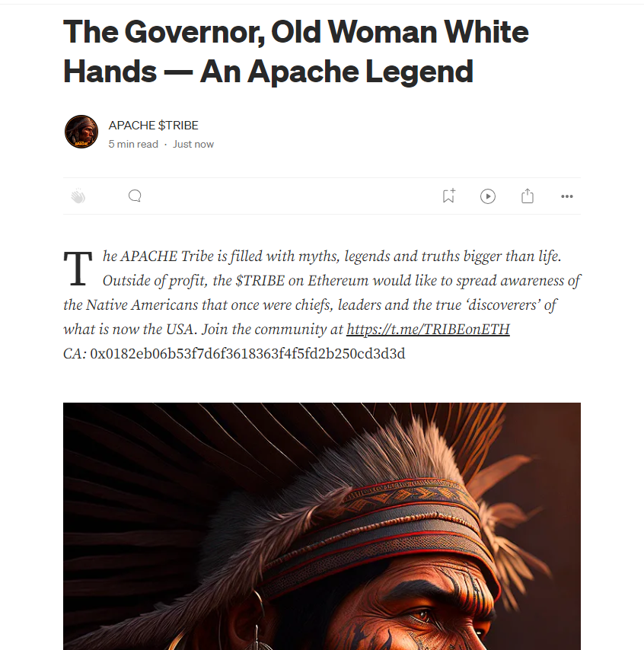Play the article audio listen button
The width and height of the screenshot is (644, 650).
pyautogui.click(x=488, y=196)
